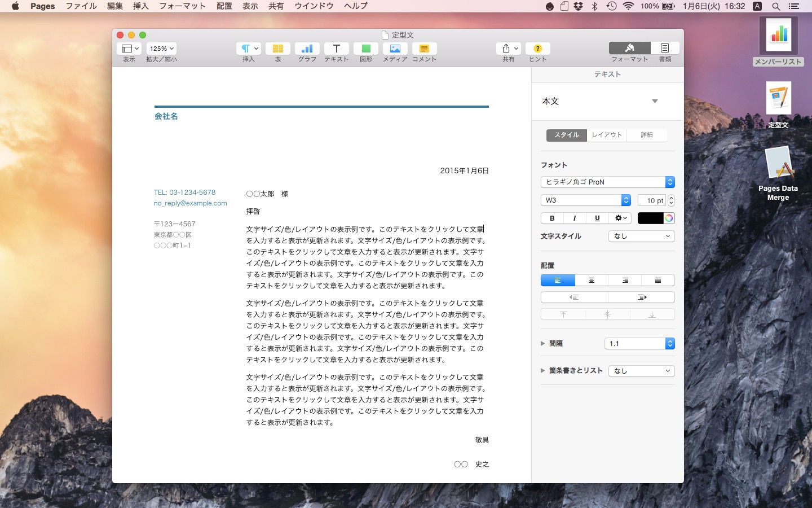812x508 pixels.
Task: Show tips with the ヒント icon
Action: [538, 49]
